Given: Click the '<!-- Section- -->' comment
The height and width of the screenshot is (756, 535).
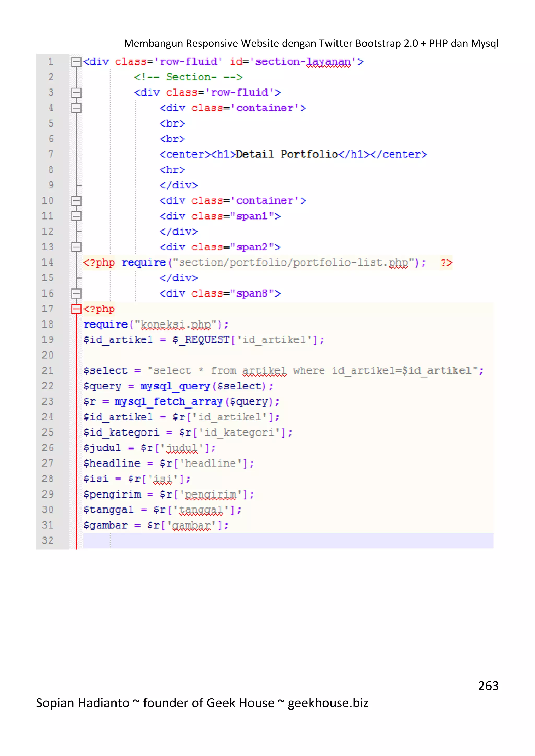Looking at the screenshot, I should [x=188, y=77].
